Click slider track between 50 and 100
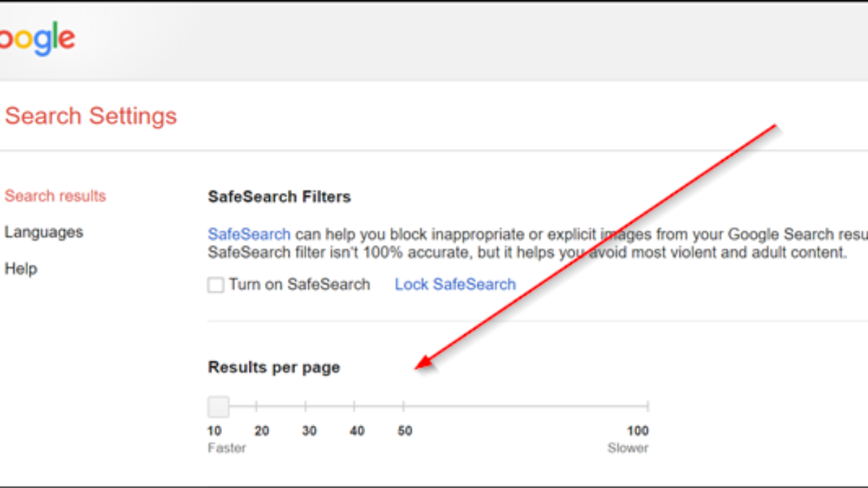Screen dimensions: 868x488 525,407
